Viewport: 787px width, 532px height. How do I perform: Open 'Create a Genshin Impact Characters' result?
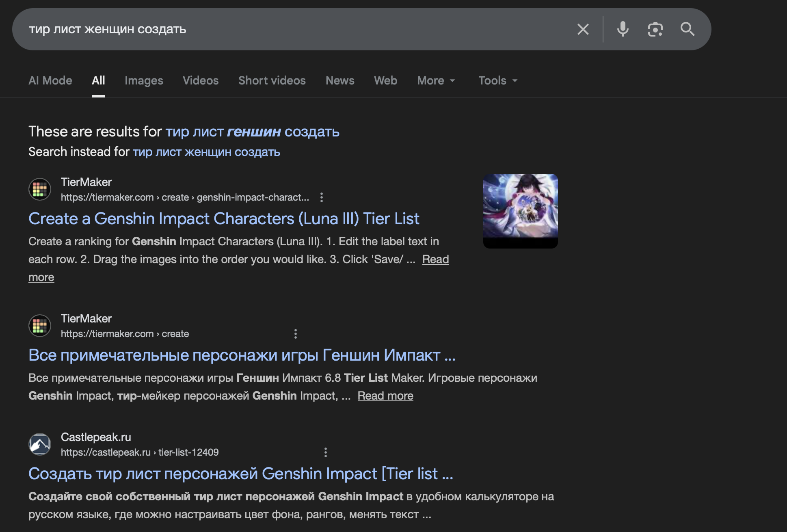(223, 218)
